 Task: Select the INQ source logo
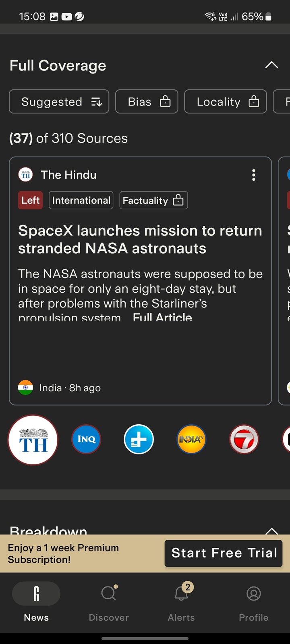point(86,439)
